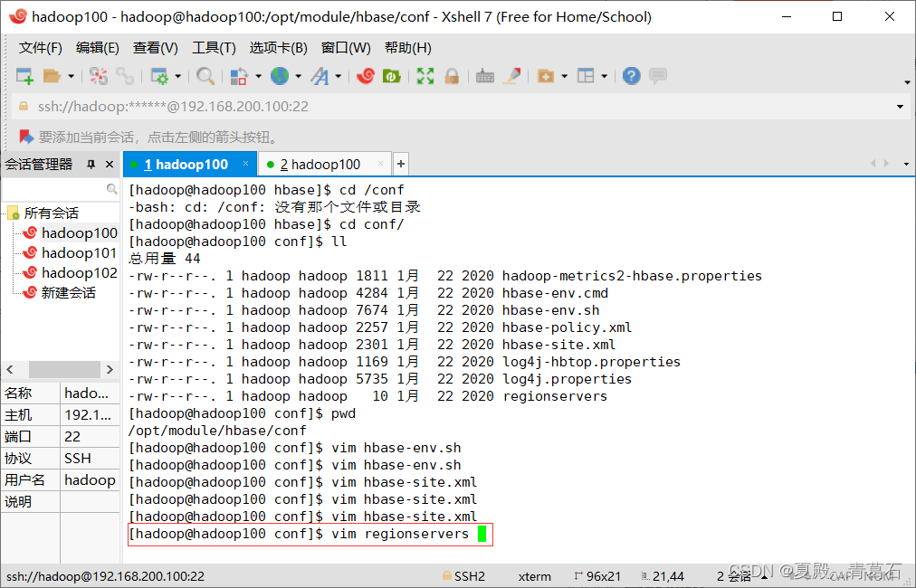Screen dimensions: 916x588
Task: Open the globe encoding icon
Action: pos(280,76)
